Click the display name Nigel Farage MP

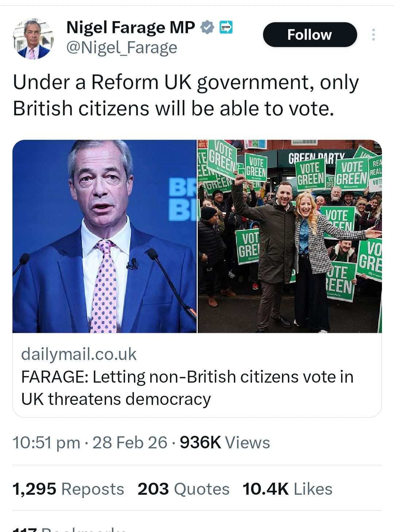pos(130,27)
